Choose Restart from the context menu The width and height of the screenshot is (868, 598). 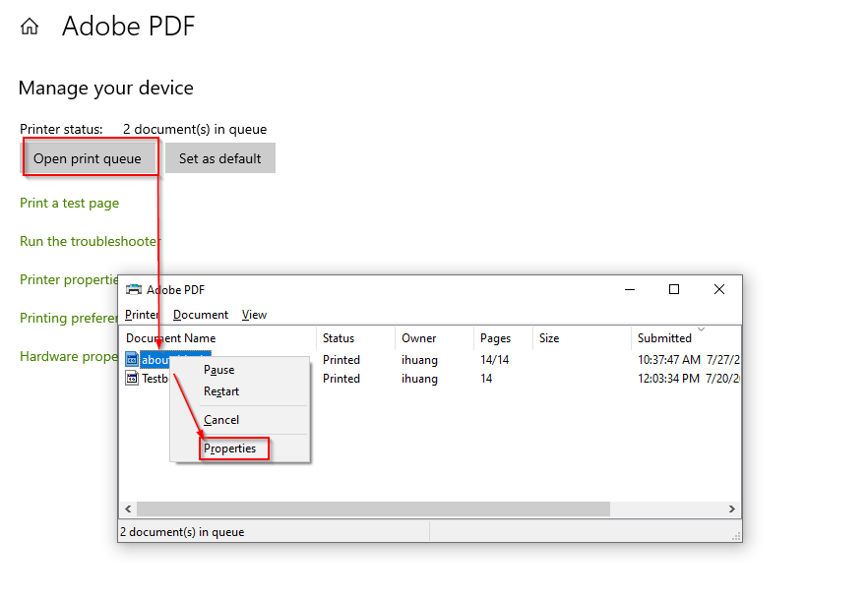220,391
